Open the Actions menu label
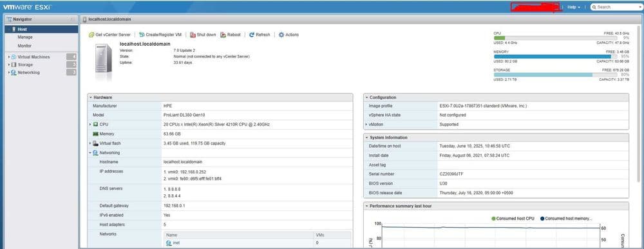The height and width of the screenshot is (249, 644). [x=292, y=35]
